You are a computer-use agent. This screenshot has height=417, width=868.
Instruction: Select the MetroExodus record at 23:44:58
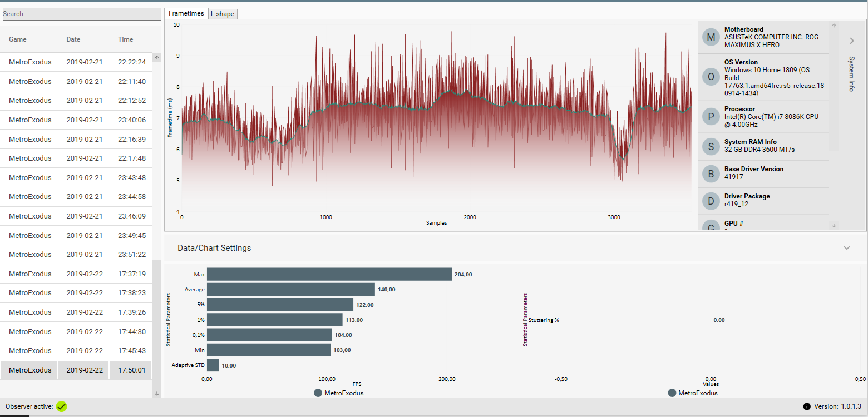[x=76, y=197]
